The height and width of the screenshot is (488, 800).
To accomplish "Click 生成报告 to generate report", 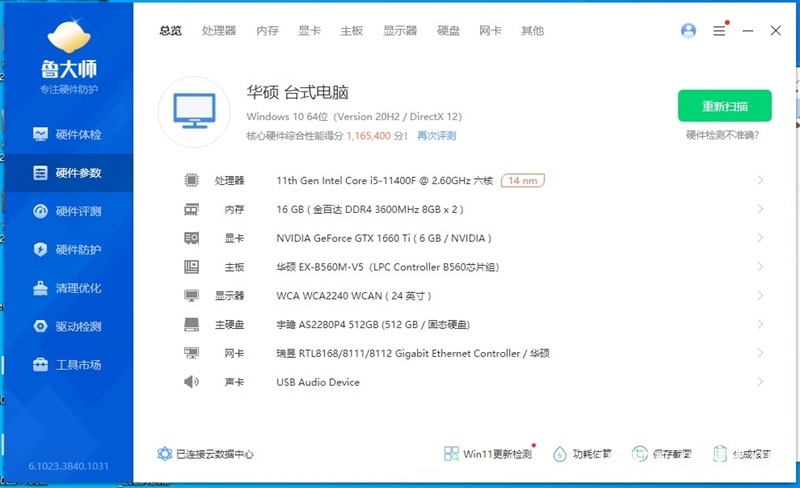I will (x=742, y=454).
